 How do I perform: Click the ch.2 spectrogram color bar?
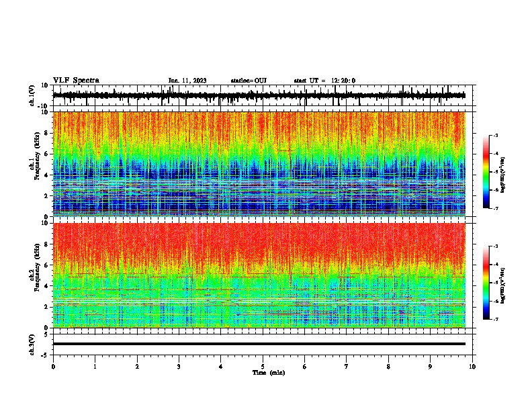pos(486,283)
